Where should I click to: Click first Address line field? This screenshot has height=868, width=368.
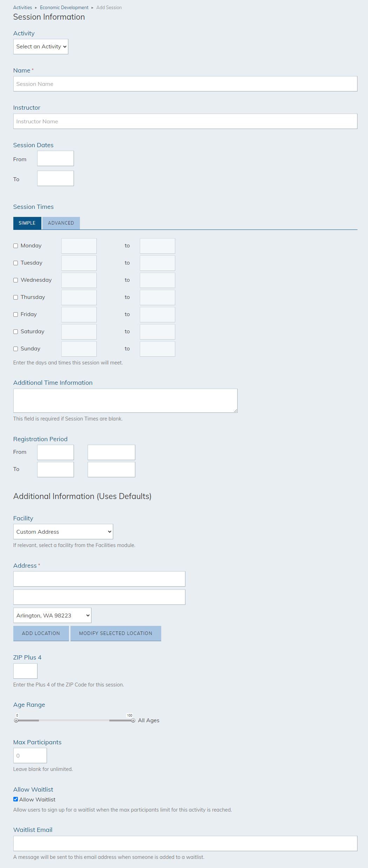tap(99, 579)
